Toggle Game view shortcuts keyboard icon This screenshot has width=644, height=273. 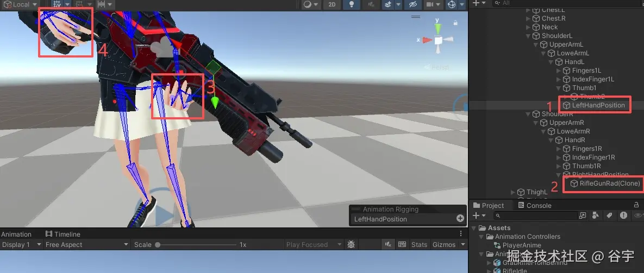tap(402, 244)
